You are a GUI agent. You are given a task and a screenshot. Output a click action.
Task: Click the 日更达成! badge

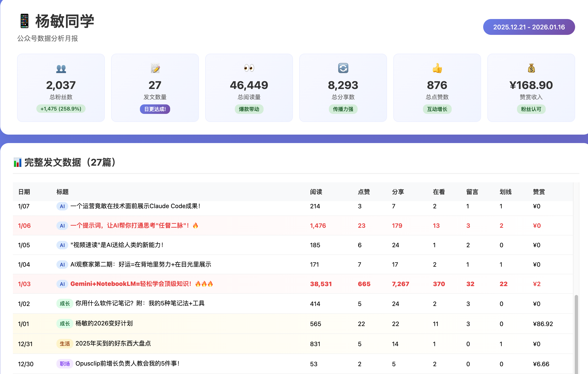click(x=155, y=109)
